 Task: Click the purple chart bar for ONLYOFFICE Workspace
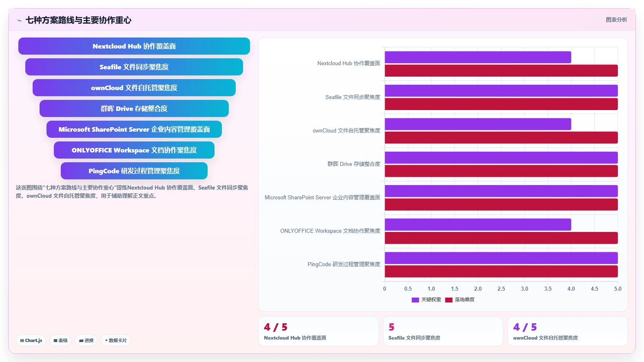(x=478, y=225)
